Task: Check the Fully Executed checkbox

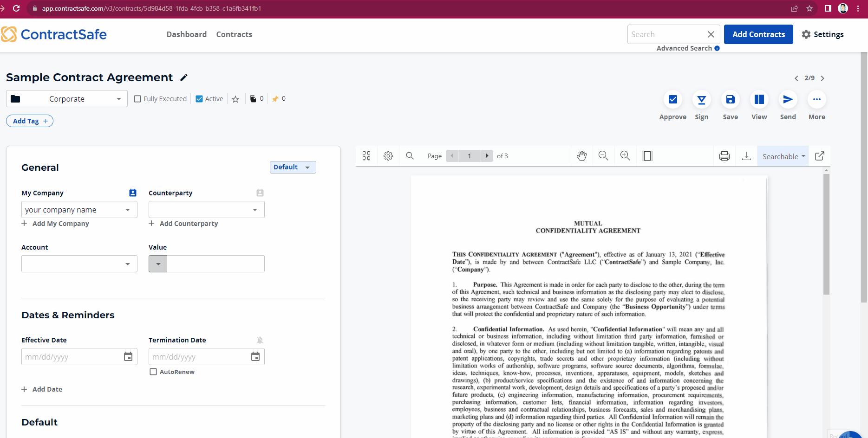Action: (137, 99)
